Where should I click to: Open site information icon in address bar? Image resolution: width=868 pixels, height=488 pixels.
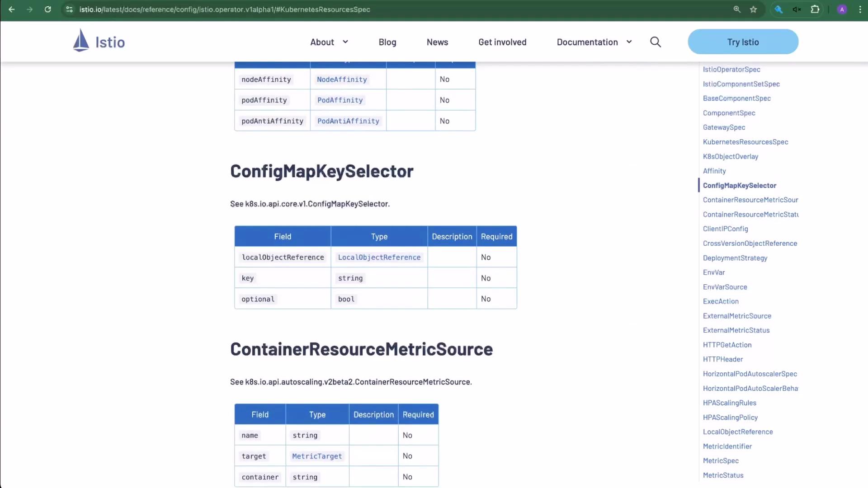click(x=69, y=9)
